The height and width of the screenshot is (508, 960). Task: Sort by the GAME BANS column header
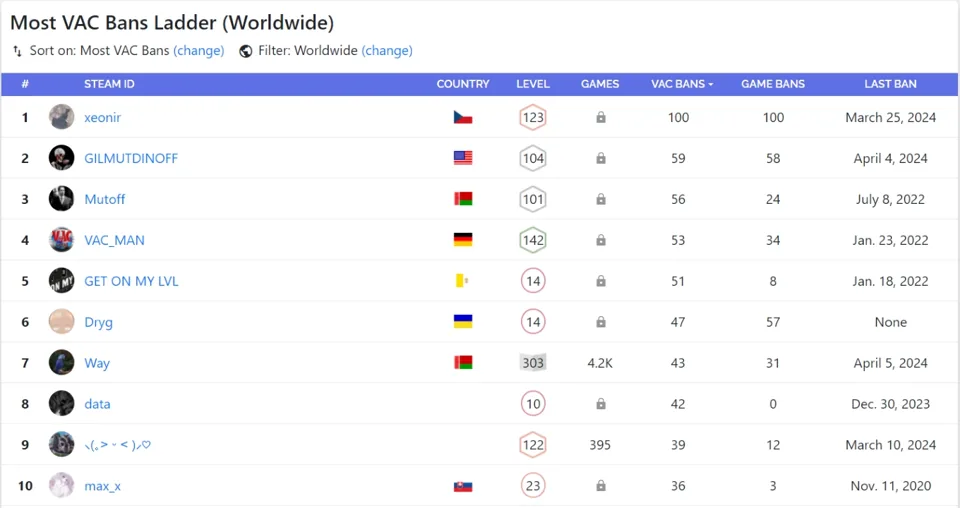tap(773, 84)
